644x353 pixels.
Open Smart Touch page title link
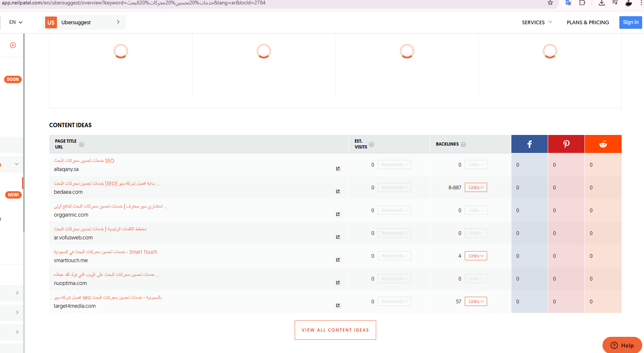(105, 252)
